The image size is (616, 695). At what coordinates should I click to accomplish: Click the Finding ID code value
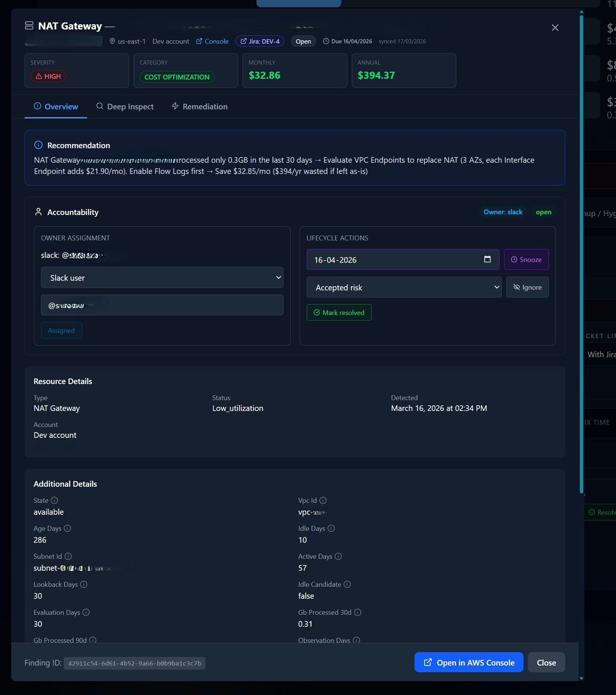click(x=135, y=663)
